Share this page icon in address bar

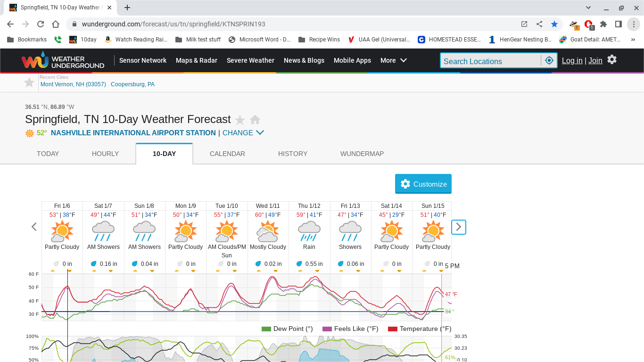[x=539, y=24]
